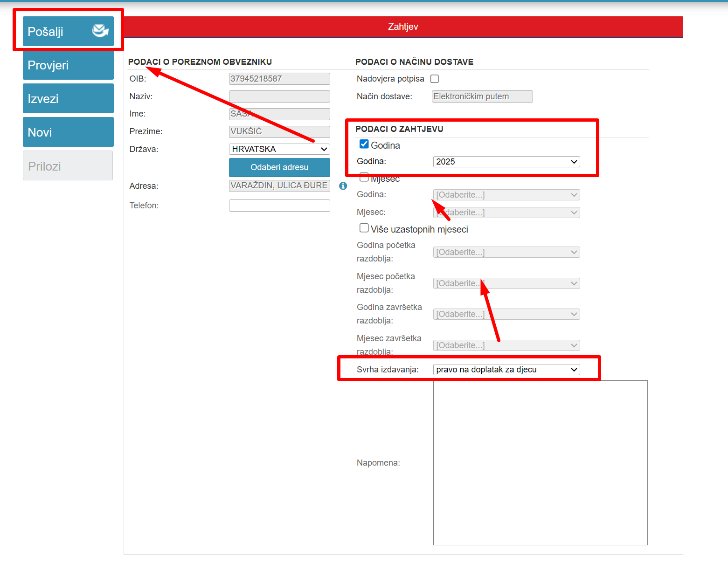Open the Država dropdown showing HRVATSKA

279,149
